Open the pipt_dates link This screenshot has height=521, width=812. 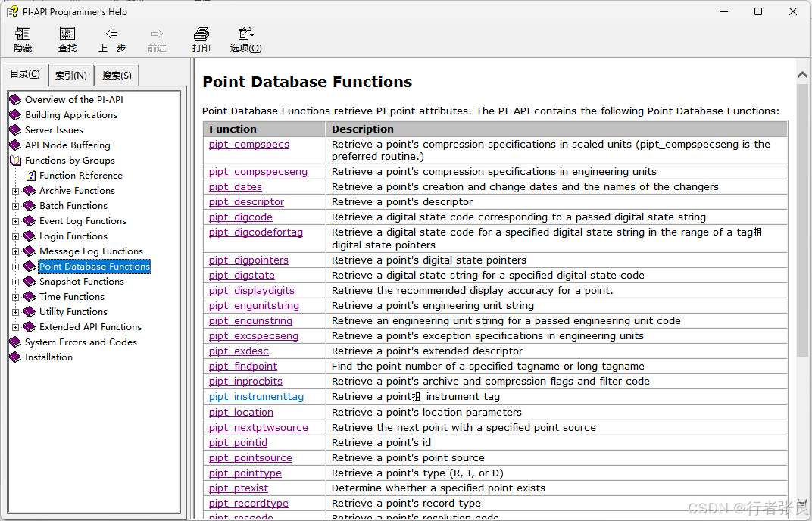click(235, 186)
